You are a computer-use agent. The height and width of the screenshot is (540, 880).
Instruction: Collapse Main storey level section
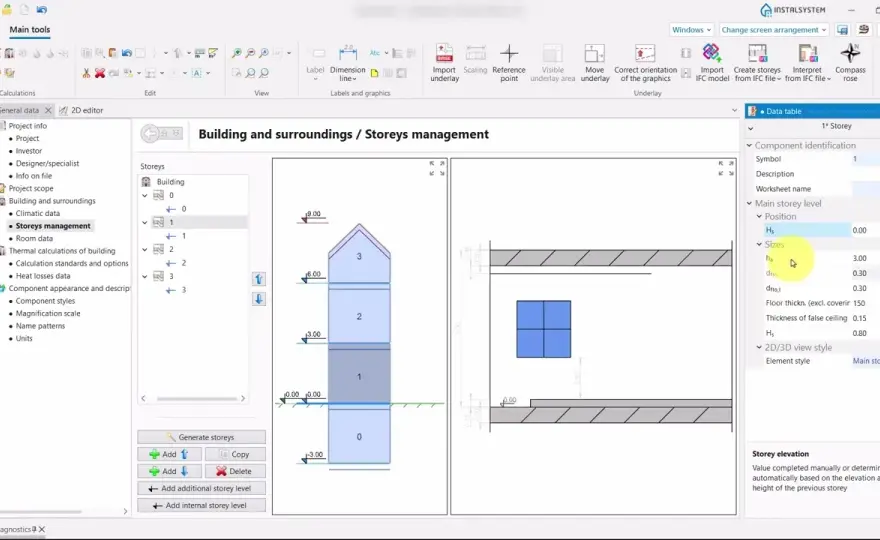(749, 203)
